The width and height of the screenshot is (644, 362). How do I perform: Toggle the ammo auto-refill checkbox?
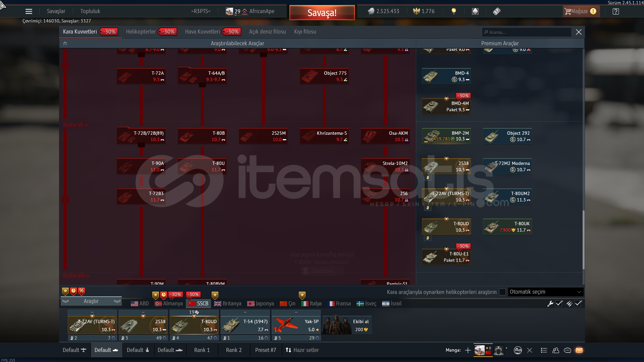point(578,304)
